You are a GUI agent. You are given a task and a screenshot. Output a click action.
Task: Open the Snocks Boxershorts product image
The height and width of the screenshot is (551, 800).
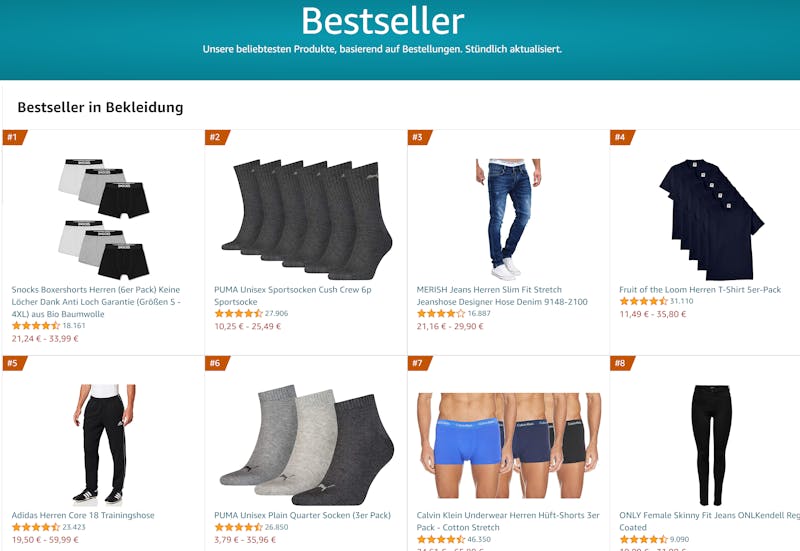(x=104, y=219)
